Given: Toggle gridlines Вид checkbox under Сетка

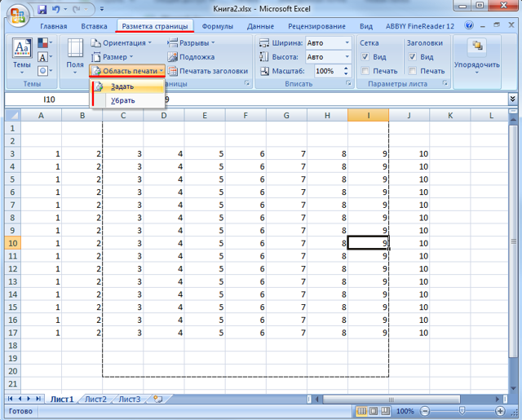Looking at the screenshot, I should click(365, 57).
